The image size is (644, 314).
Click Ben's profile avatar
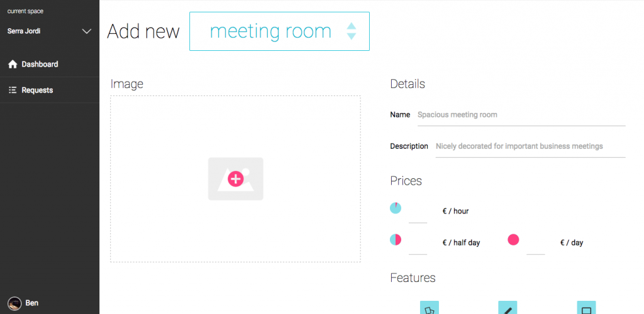click(x=15, y=303)
